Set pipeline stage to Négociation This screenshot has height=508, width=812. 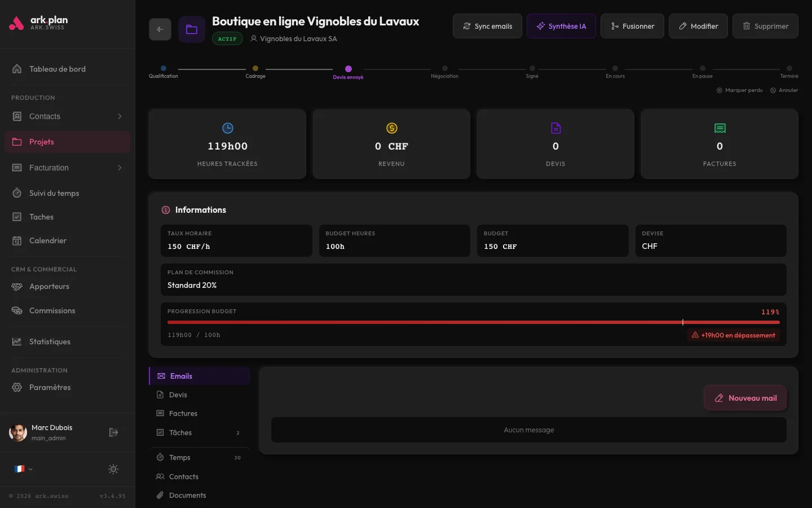pyautogui.click(x=445, y=69)
